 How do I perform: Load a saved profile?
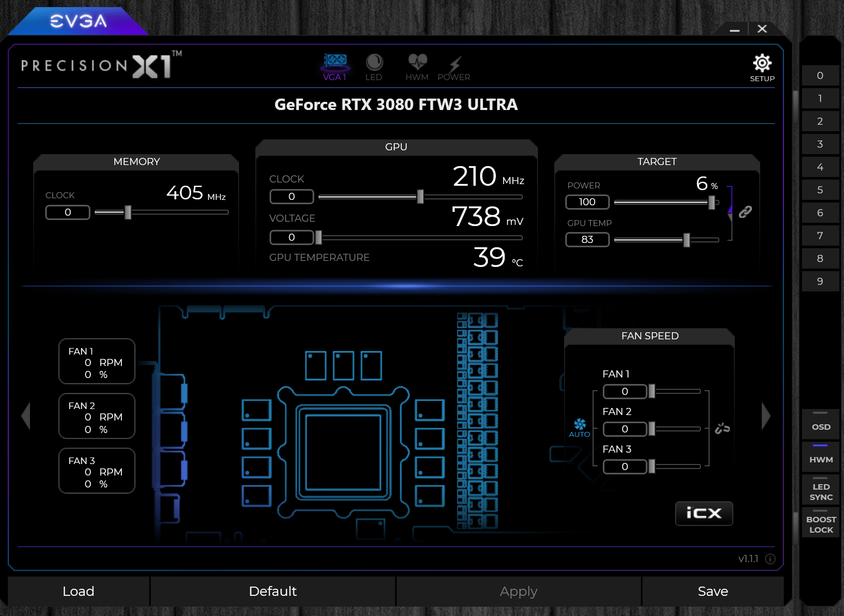78,591
